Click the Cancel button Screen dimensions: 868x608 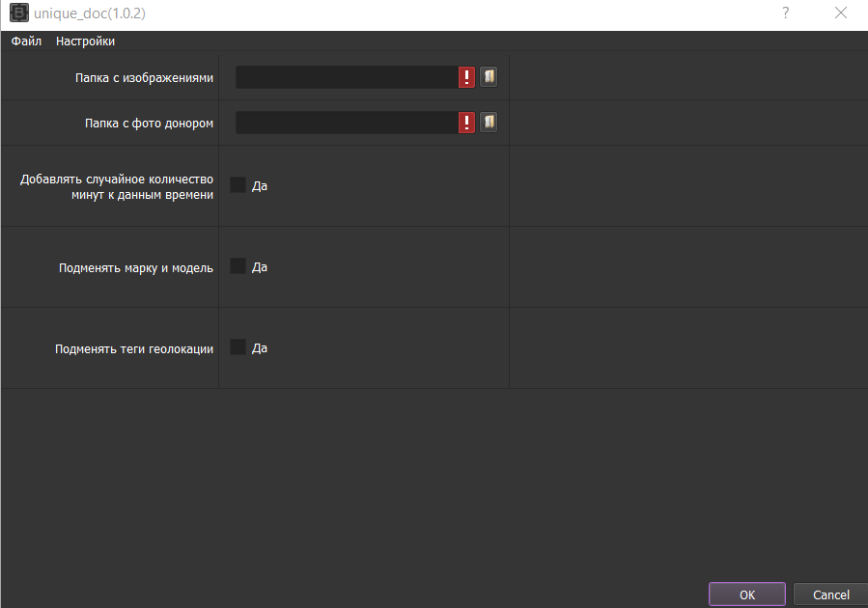click(831, 594)
